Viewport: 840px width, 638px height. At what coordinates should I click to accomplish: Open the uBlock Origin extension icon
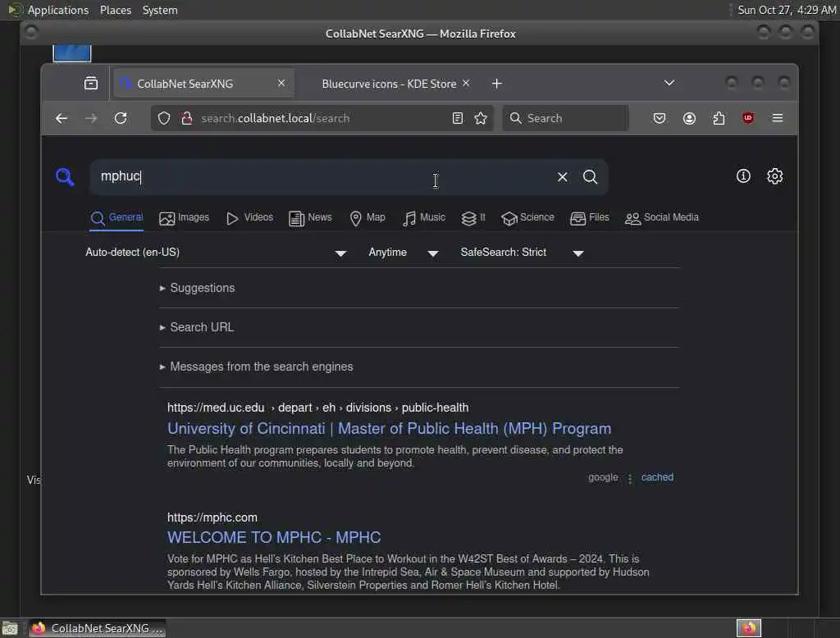pyautogui.click(x=748, y=118)
